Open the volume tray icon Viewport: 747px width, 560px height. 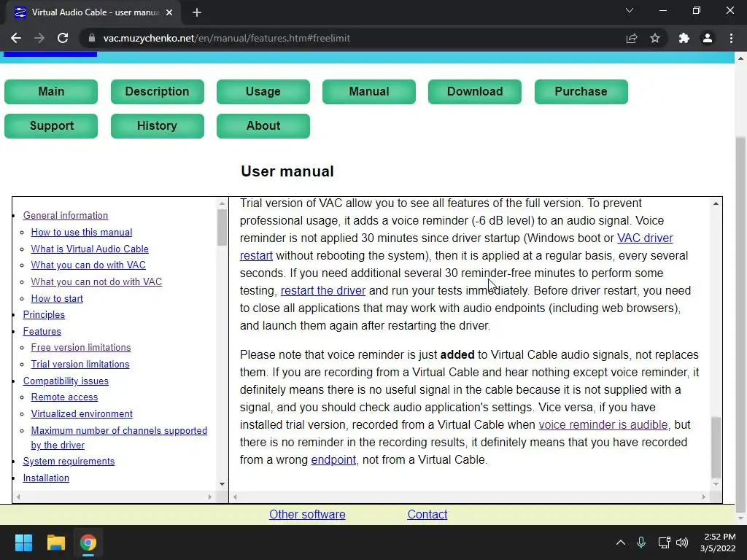(682, 542)
